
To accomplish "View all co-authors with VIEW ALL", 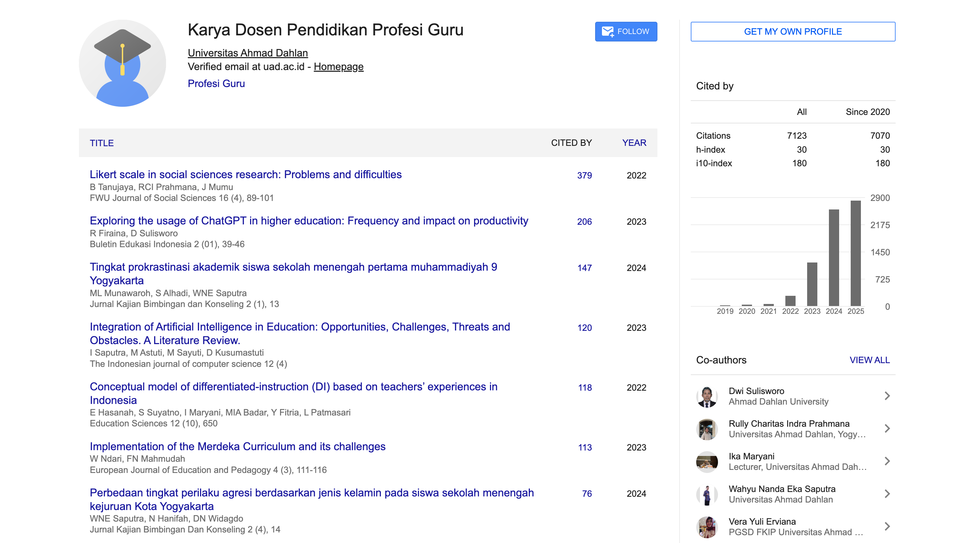I will (x=869, y=360).
